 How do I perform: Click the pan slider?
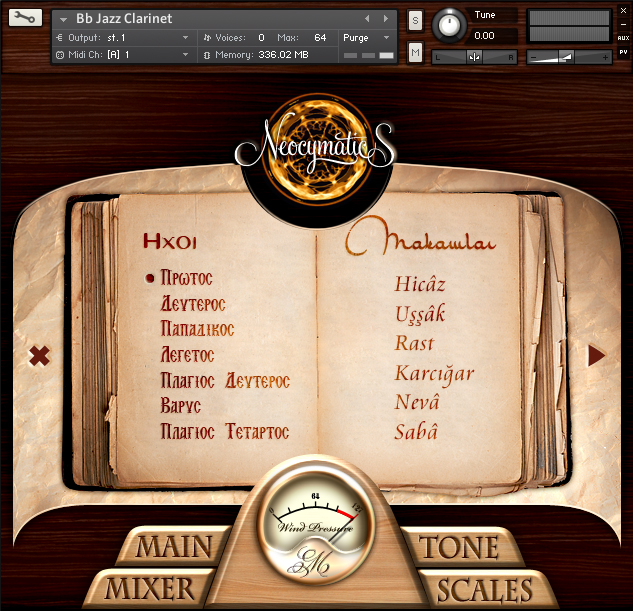474,57
